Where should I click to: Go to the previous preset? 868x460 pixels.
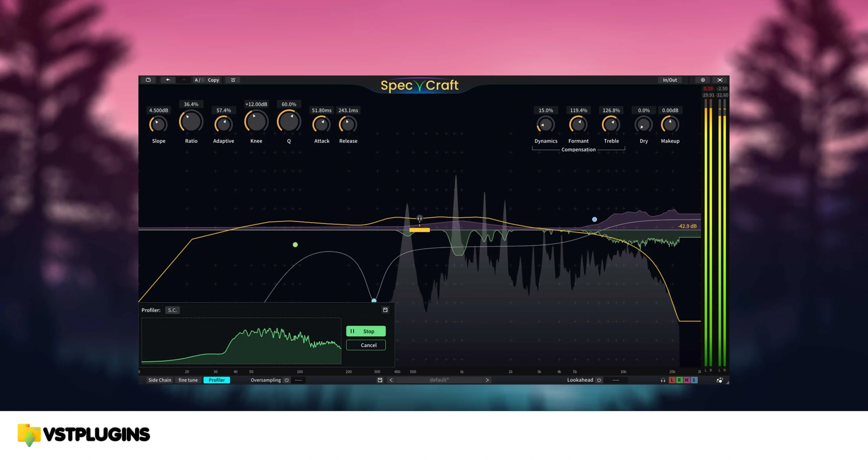391,380
